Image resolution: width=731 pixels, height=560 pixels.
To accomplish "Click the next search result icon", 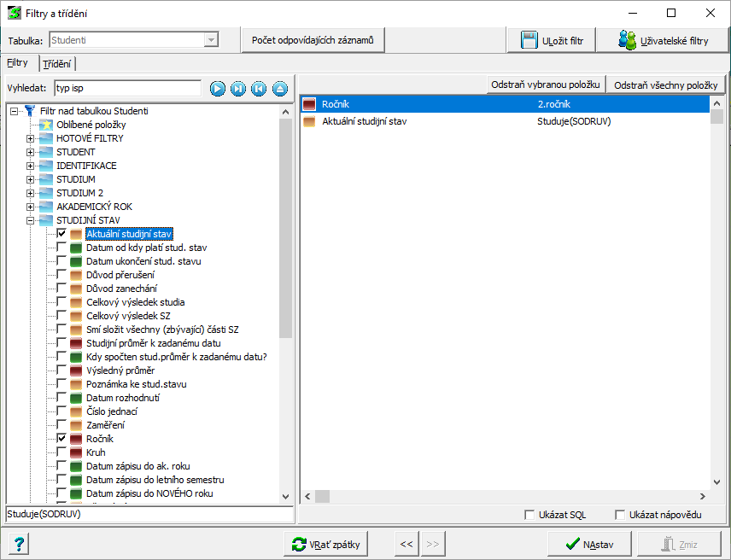I will pyautogui.click(x=238, y=88).
